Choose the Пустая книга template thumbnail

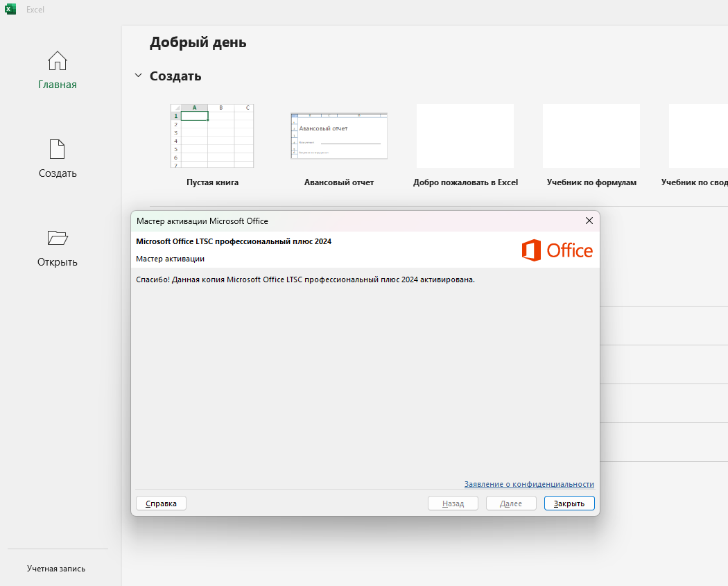(x=212, y=136)
